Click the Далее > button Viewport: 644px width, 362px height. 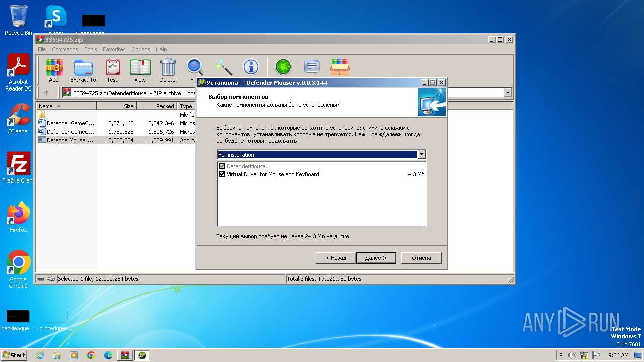point(376,258)
